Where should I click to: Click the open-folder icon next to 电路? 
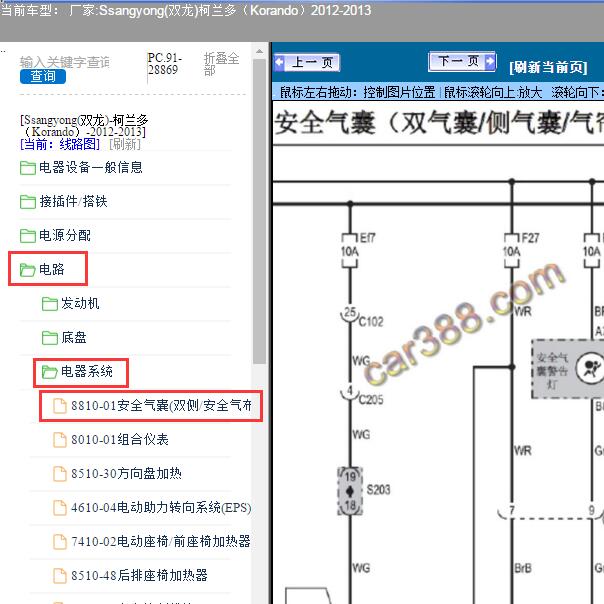[x=28, y=270]
